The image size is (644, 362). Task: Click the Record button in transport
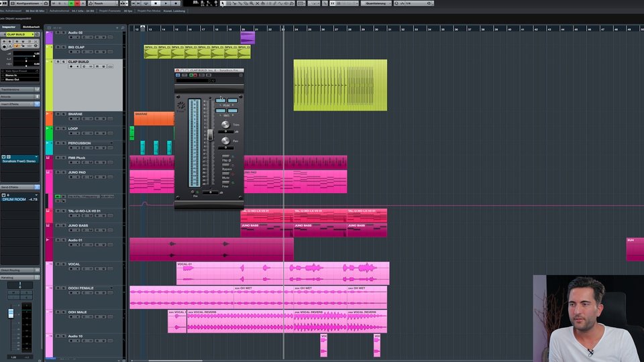click(176, 3)
